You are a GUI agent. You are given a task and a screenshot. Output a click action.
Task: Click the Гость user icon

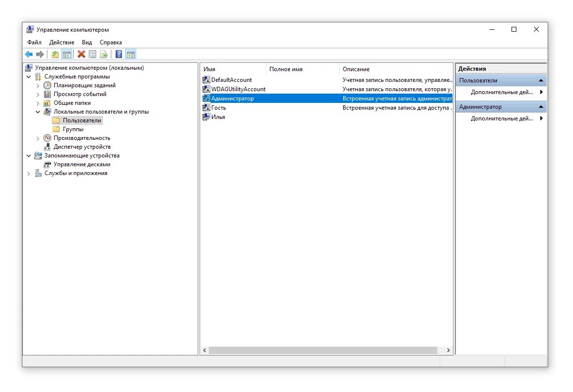pos(206,108)
